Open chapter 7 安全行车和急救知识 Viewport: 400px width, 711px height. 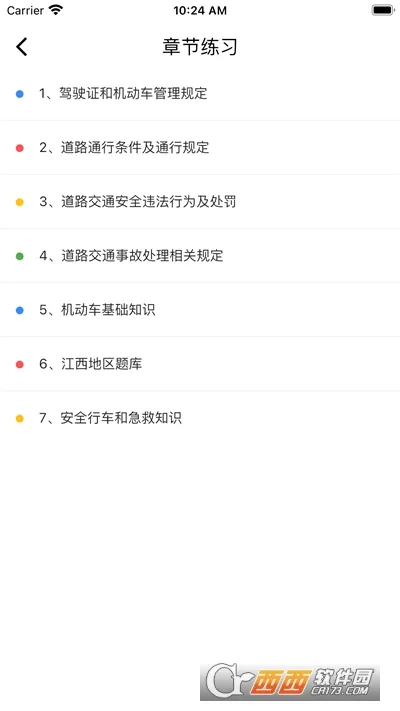click(200, 418)
